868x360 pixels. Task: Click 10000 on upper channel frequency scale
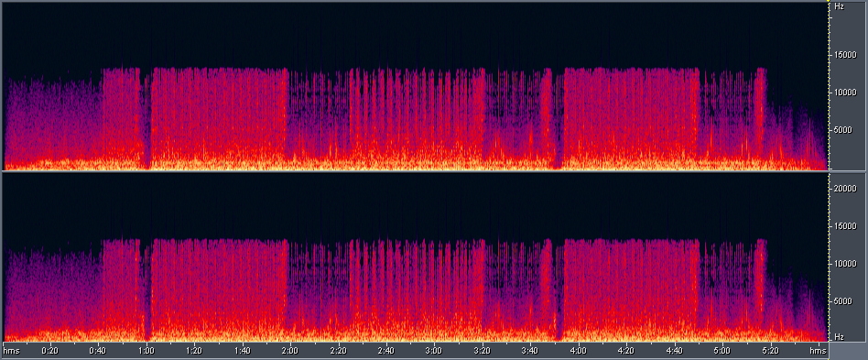(x=845, y=93)
